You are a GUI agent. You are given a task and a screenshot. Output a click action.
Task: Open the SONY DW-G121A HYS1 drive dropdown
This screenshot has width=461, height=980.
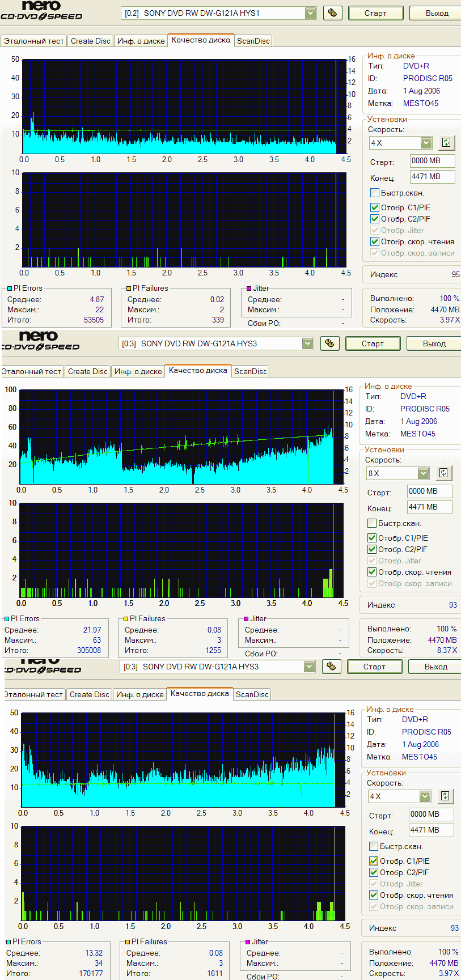coord(310,13)
